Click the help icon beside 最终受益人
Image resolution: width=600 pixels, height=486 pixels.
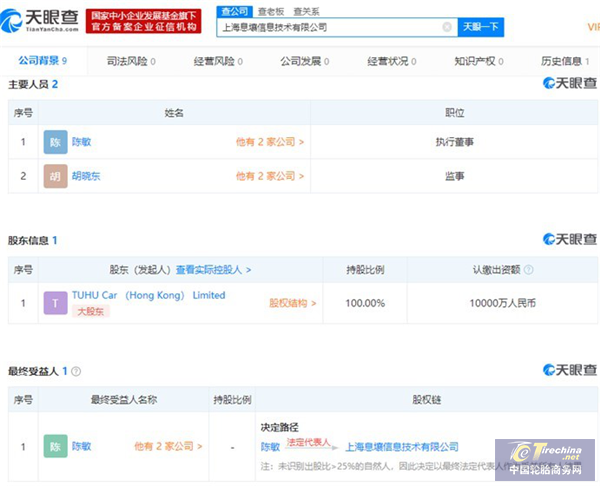(76, 371)
